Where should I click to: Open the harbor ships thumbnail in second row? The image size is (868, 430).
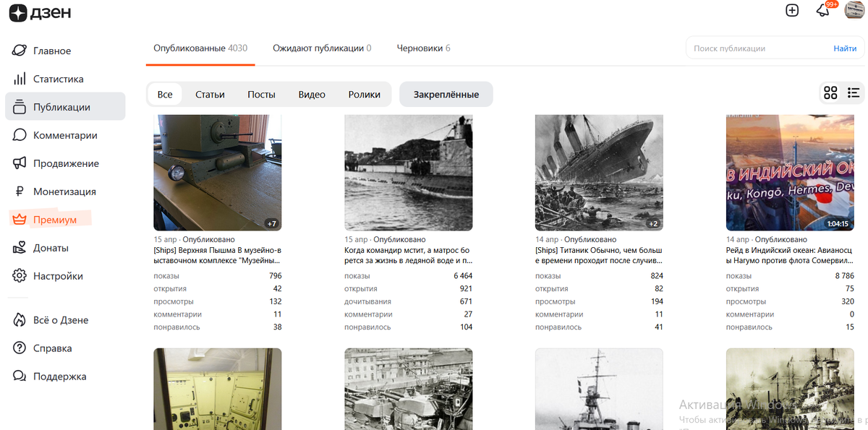tap(409, 389)
